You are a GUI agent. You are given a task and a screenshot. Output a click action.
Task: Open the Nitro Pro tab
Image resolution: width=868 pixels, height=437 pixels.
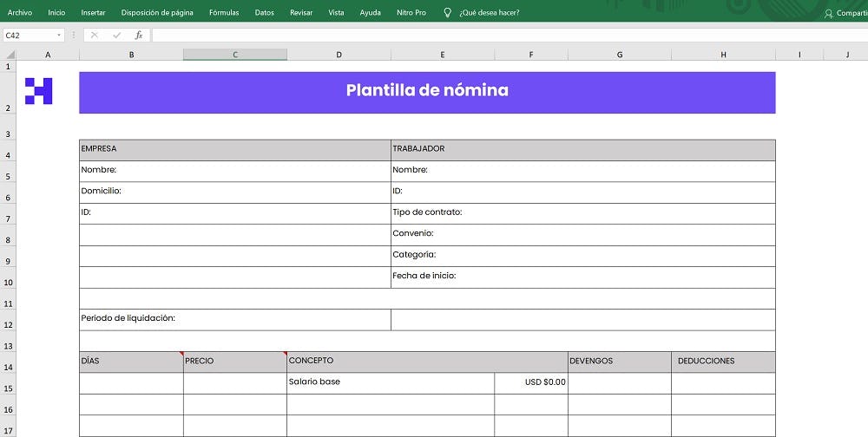point(411,12)
